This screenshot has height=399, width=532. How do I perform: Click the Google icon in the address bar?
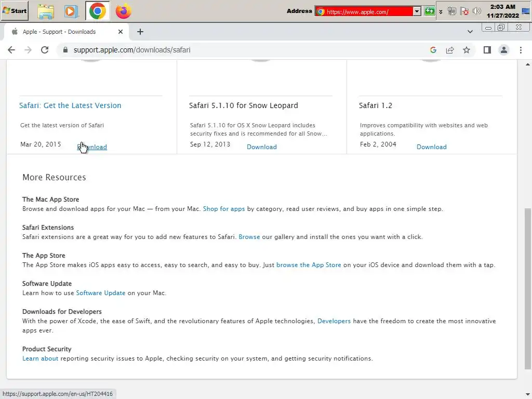[x=433, y=50]
